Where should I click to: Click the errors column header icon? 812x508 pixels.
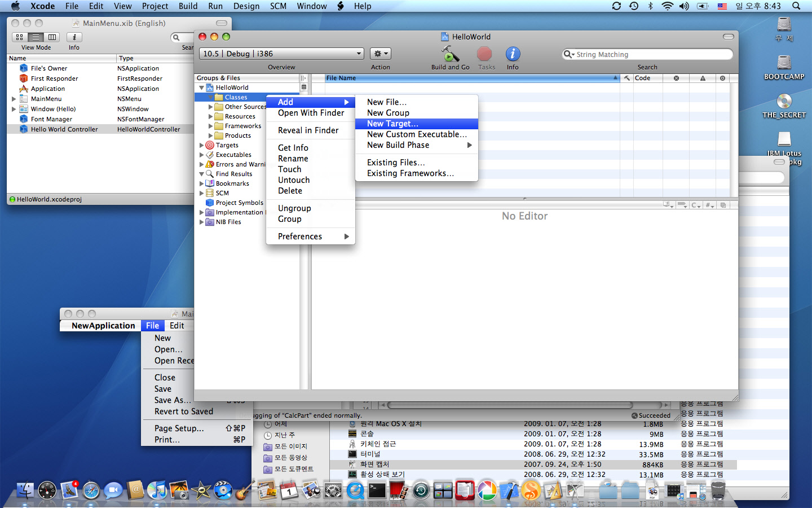tap(676, 78)
